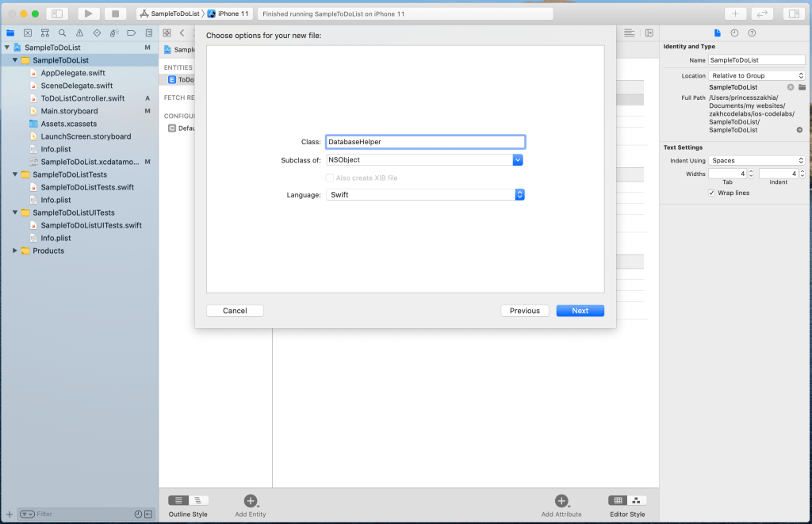This screenshot has height=524, width=812.
Task: Click the Next button
Action: click(x=580, y=311)
